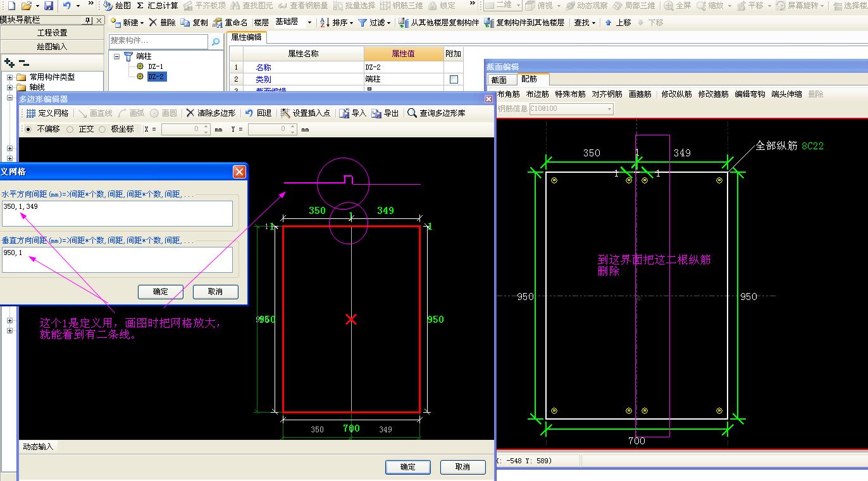This screenshot has width=868, height=481.
Task: Click 对齐钢筋 in the section editor toolbar
Action: pos(607,94)
